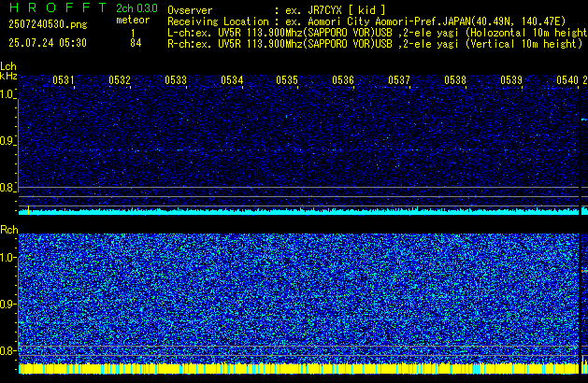Click the Rch 1.0 kHz axis label
Viewport: 588px width, 383px height.
tap(7, 258)
